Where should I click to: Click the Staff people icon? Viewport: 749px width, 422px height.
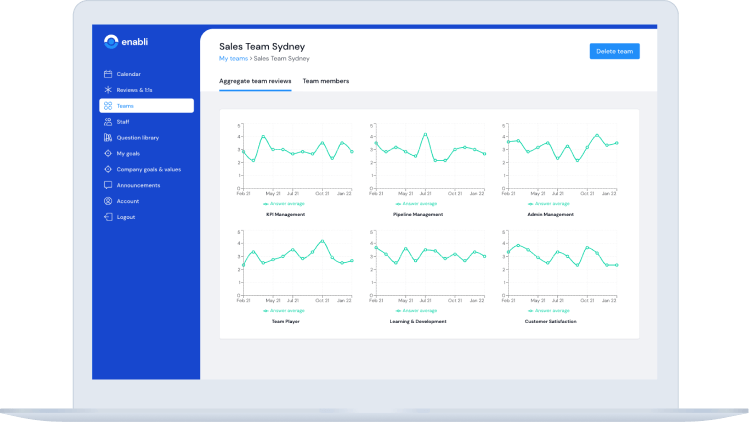[x=107, y=122]
